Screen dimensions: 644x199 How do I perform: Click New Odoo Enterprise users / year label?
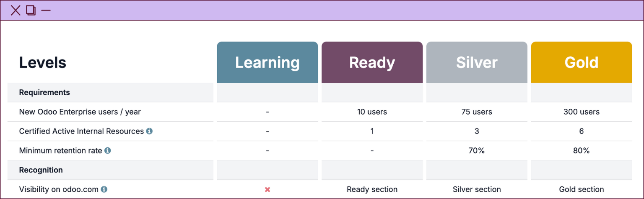[80, 112]
